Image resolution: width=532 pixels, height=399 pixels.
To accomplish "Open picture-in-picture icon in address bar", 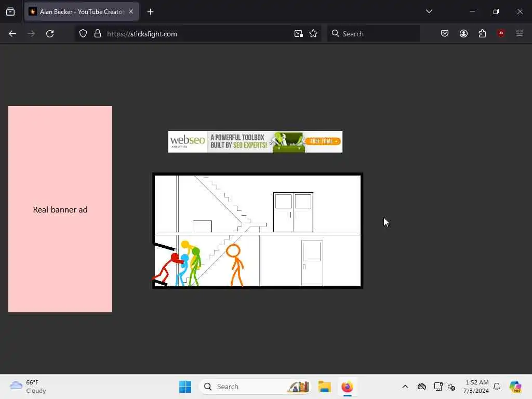I will pyautogui.click(x=299, y=34).
